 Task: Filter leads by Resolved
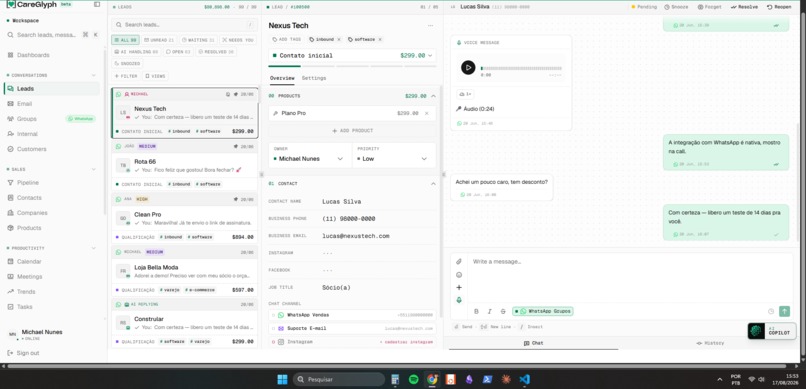(216, 52)
